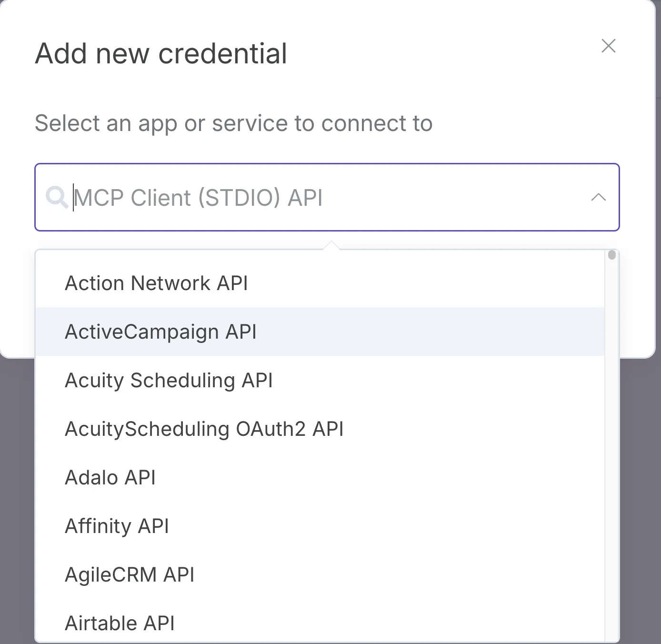
Task: Select ActiveCampaign API from the list
Action: (160, 332)
